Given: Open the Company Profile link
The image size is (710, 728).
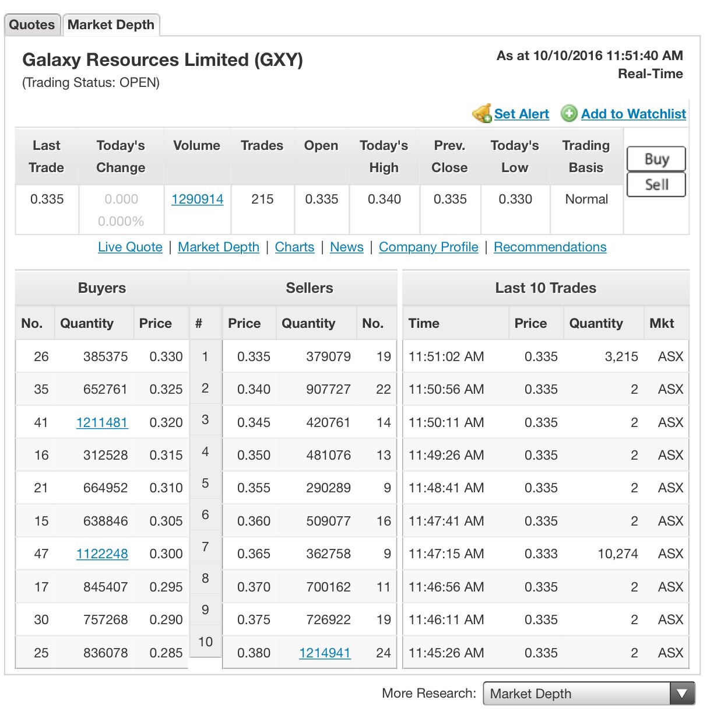Looking at the screenshot, I should click(428, 247).
